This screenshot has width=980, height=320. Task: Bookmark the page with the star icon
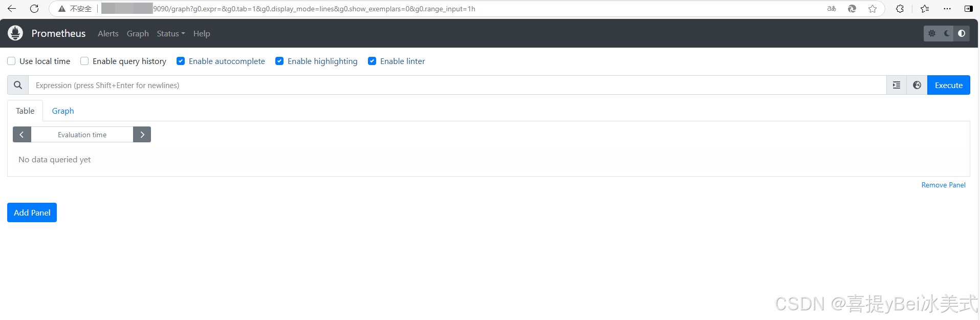pyautogui.click(x=873, y=9)
